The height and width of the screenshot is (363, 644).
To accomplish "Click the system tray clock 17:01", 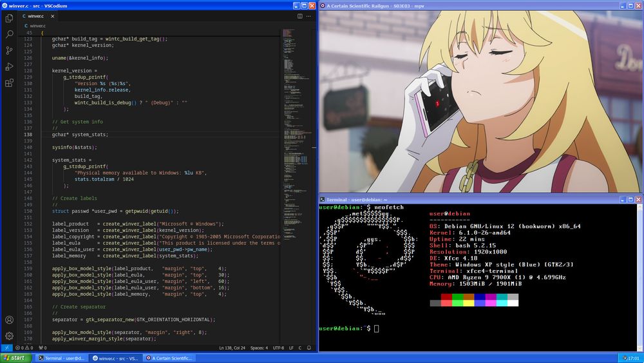I will (x=634, y=358).
